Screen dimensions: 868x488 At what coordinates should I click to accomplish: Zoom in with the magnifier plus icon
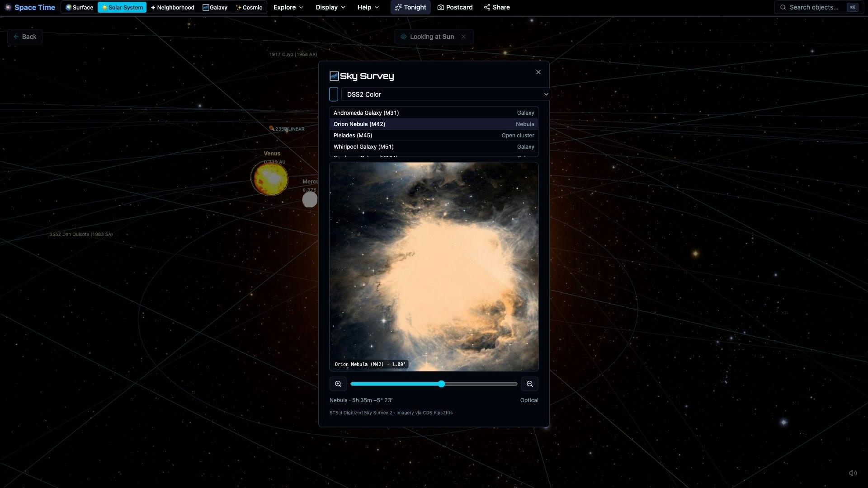(338, 384)
